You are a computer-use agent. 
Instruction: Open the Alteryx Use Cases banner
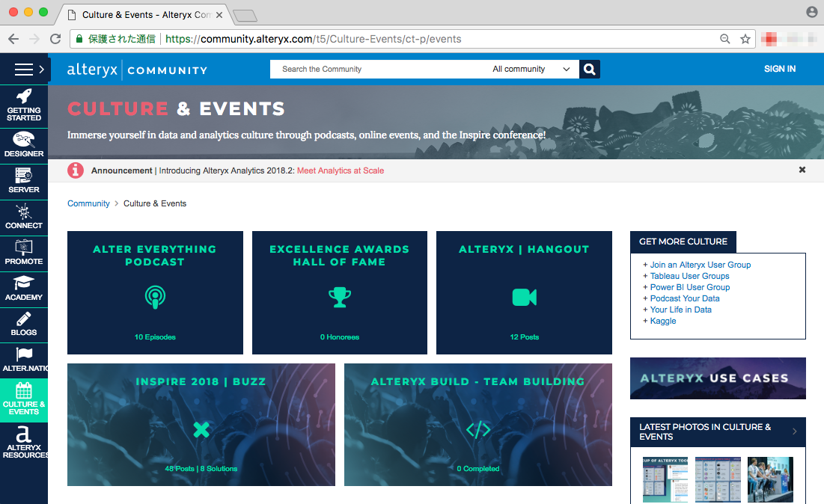[718, 378]
